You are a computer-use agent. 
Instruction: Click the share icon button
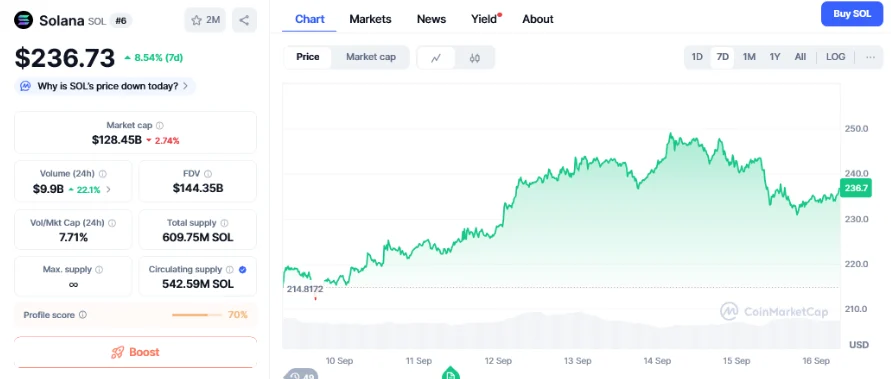pyautogui.click(x=244, y=20)
